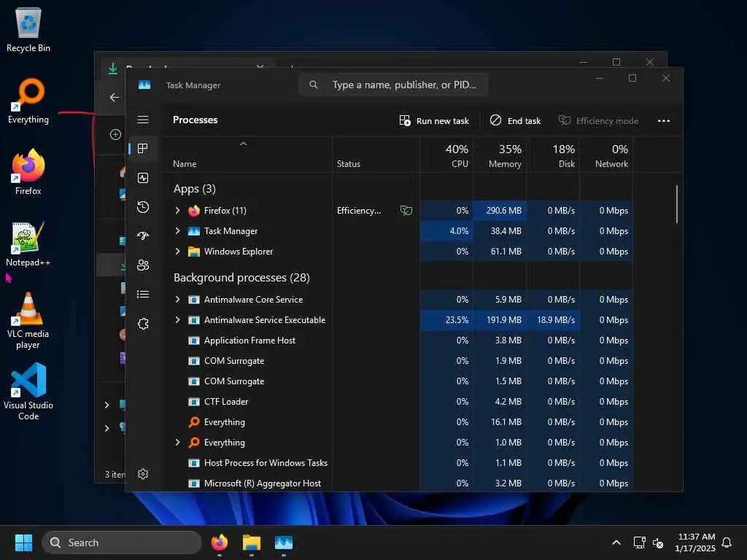The width and height of the screenshot is (747, 560).
Task: Expand the Firefox (11) process group
Action: click(x=177, y=211)
